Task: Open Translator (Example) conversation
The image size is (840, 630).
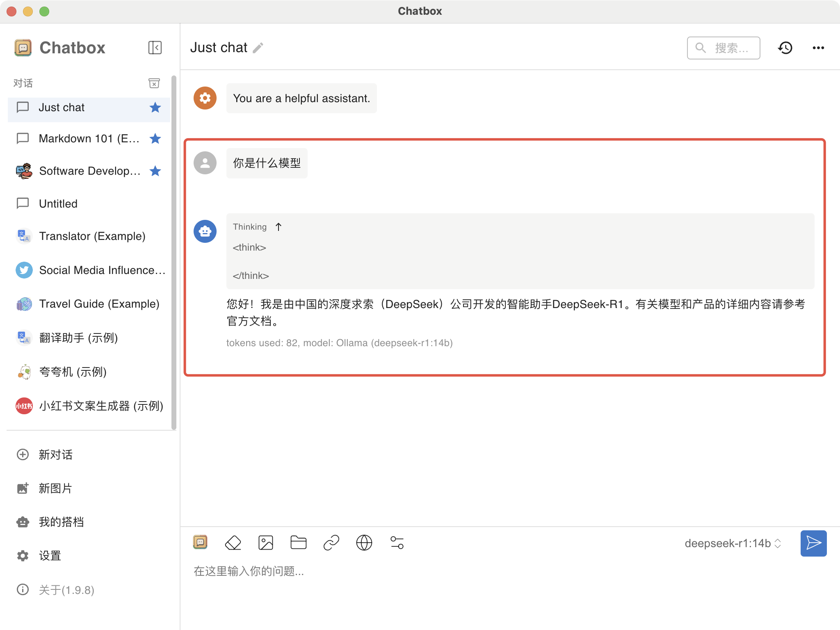Action: [x=89, y=236]
